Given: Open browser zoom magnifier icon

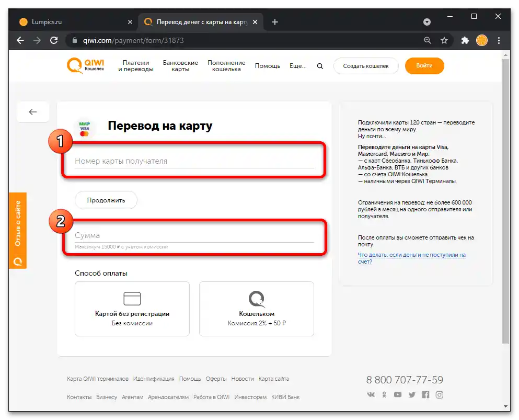Looking at the screenshot, I should tap(428, 40).
